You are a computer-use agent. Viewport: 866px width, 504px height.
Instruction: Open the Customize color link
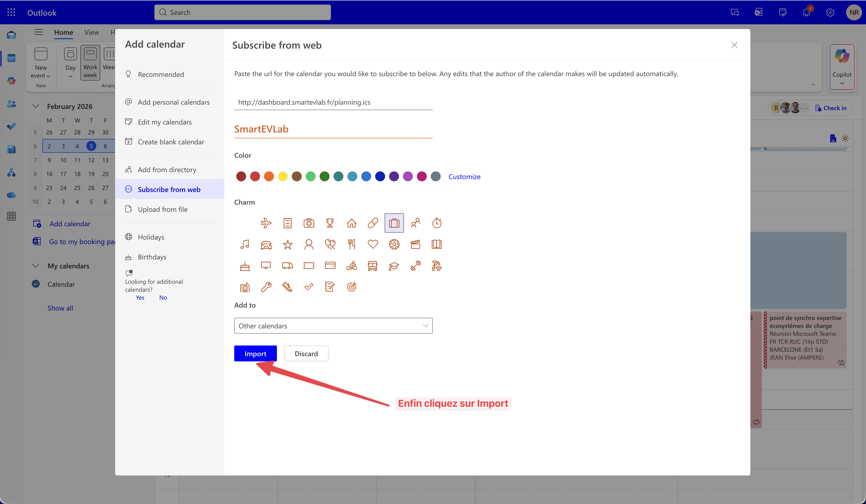(x=464, y=177)
